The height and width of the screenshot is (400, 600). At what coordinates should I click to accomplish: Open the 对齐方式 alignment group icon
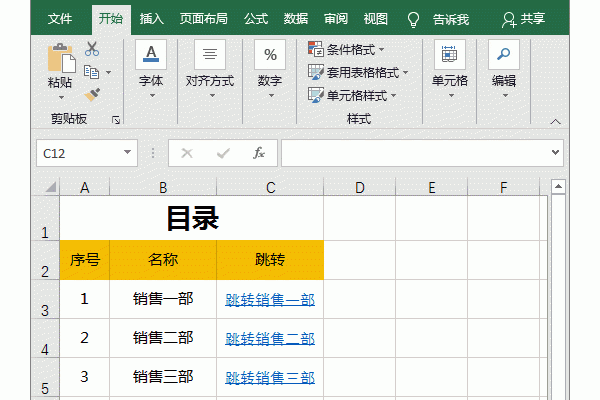coord(210,55)
